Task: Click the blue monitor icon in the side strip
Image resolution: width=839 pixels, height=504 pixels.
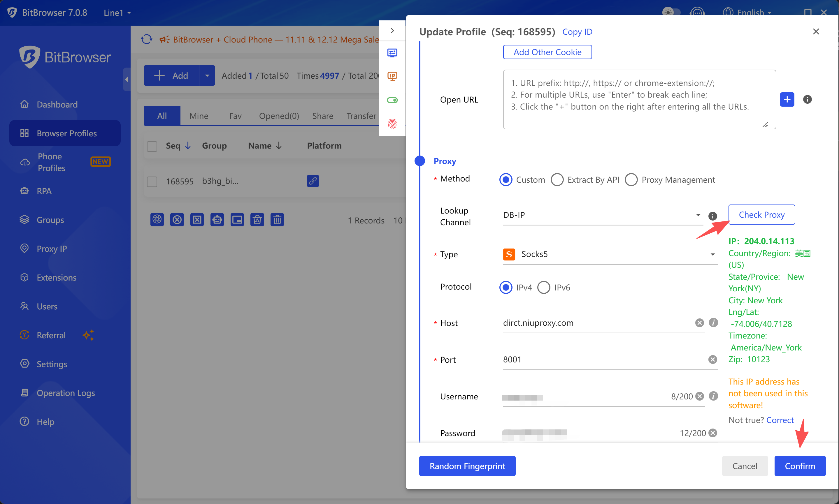Action: tap(392, 53)
